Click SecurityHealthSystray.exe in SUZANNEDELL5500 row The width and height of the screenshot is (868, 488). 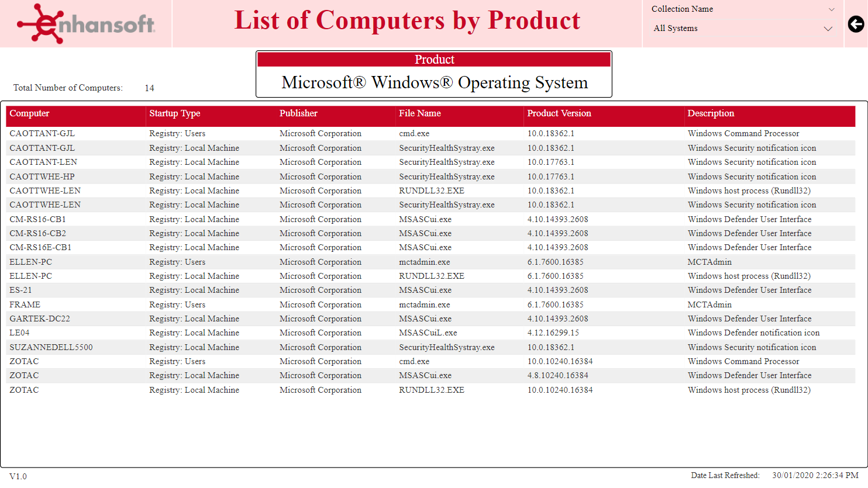coord(447,347)
